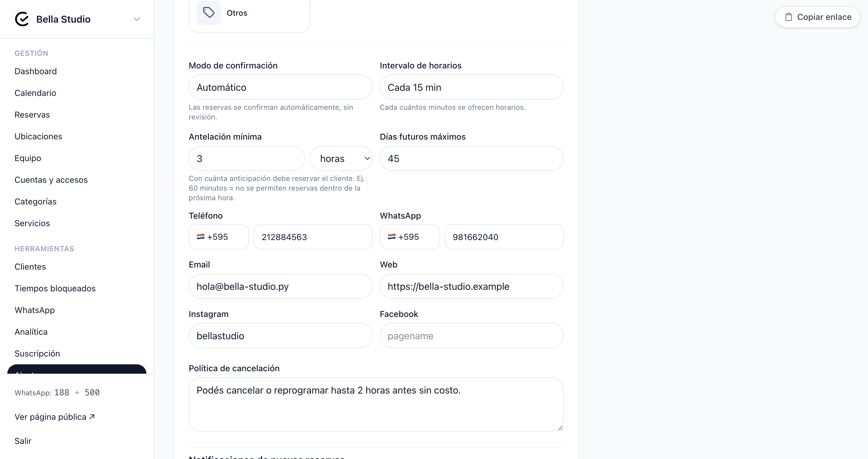Click the textarea resize handle

(x=560, y=428)
